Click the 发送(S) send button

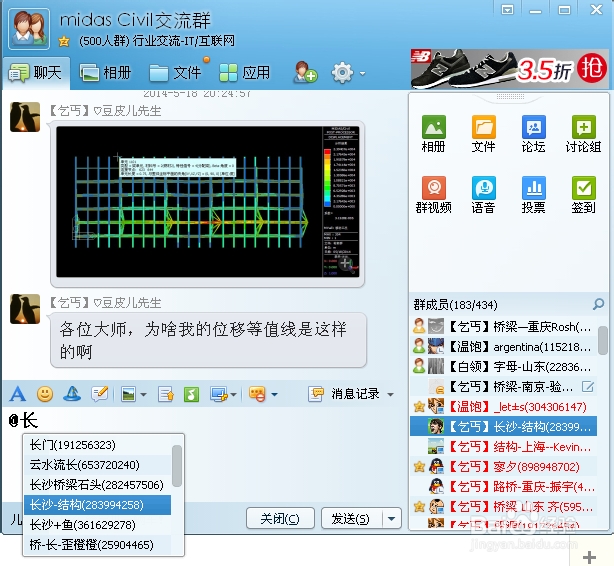click(350, 519)
